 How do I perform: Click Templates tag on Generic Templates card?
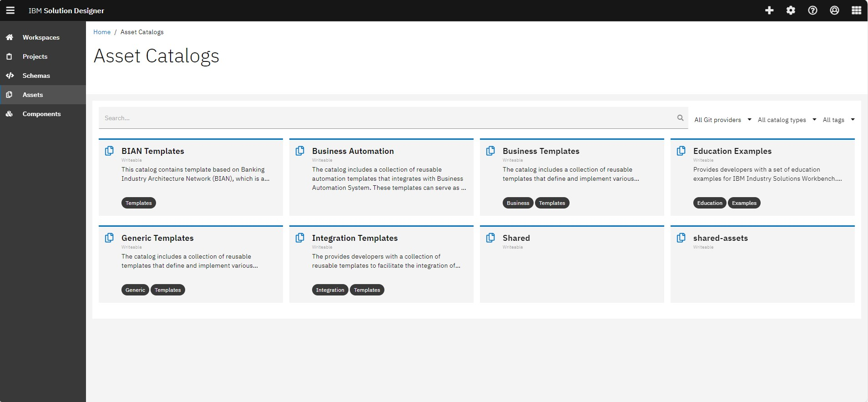pyautogui.click(x=168, y=290)
